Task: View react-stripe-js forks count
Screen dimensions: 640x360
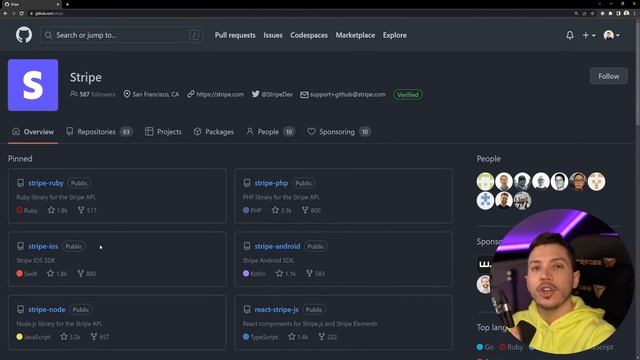Action: pyautogui.click(x=328, y=337)
